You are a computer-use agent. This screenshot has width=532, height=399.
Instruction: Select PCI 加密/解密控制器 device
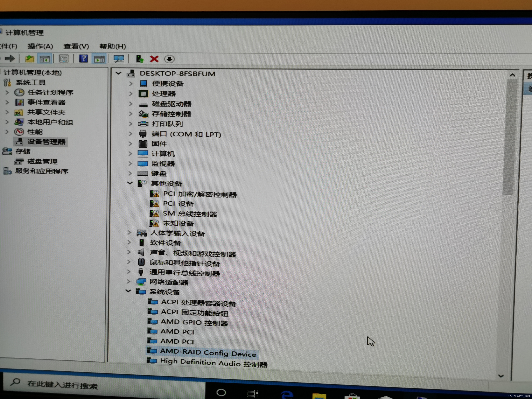point(200,194)
